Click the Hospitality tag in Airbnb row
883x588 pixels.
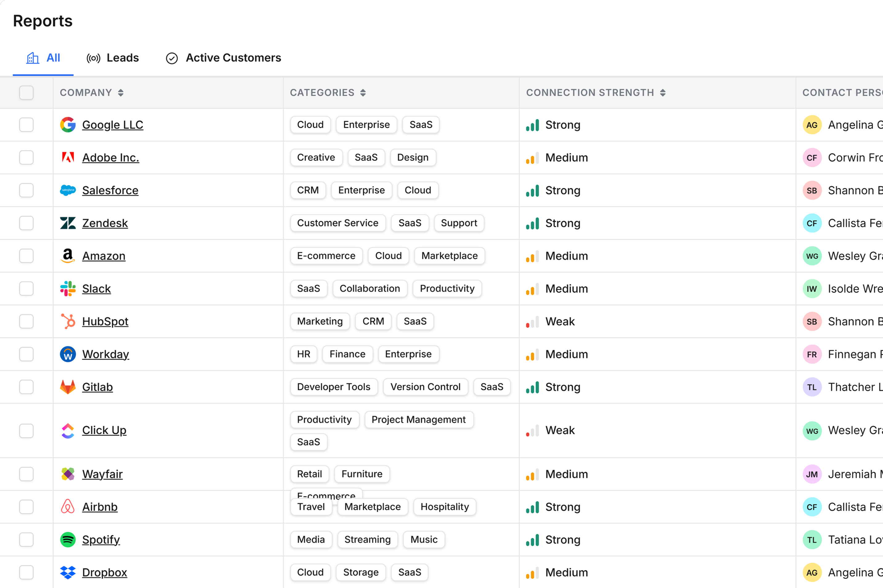(444, 507)
